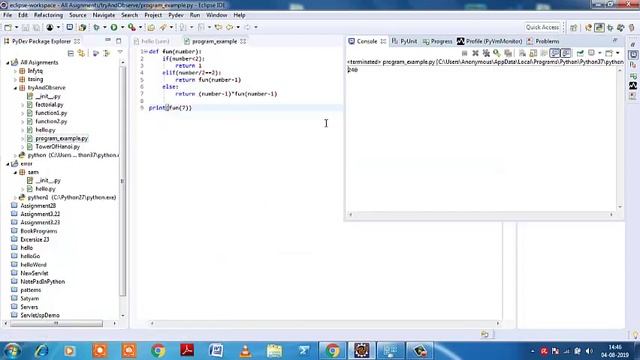Switch to the Problems tab
The height and width of the screenshot is (360, 640).
click(543, 41)
